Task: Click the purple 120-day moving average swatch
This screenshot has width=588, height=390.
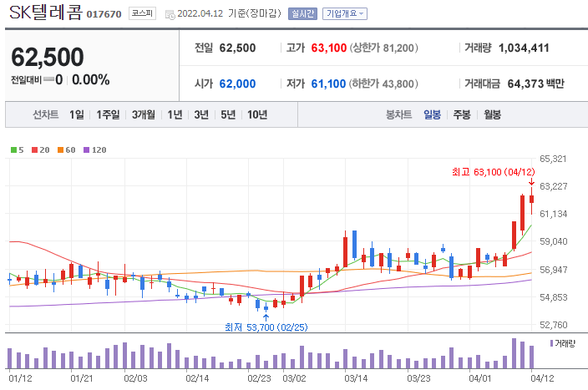Action: click(x=86, y=150)
